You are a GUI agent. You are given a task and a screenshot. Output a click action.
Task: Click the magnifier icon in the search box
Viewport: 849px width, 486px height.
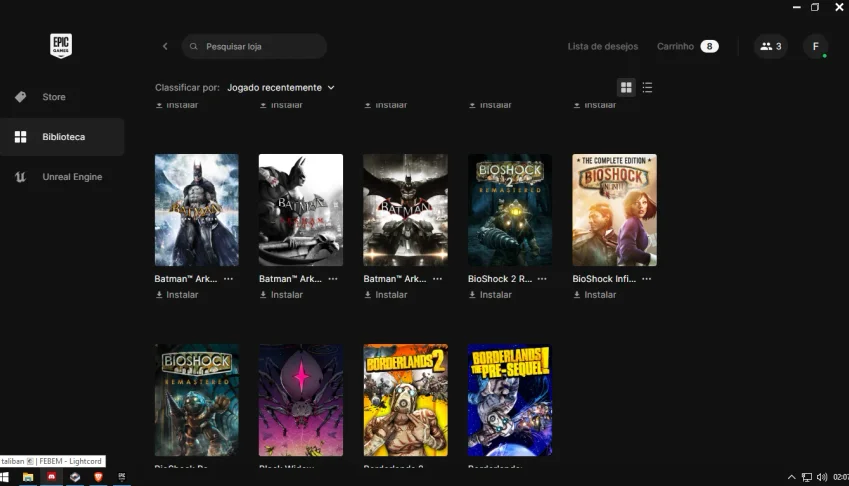point(193,47)
